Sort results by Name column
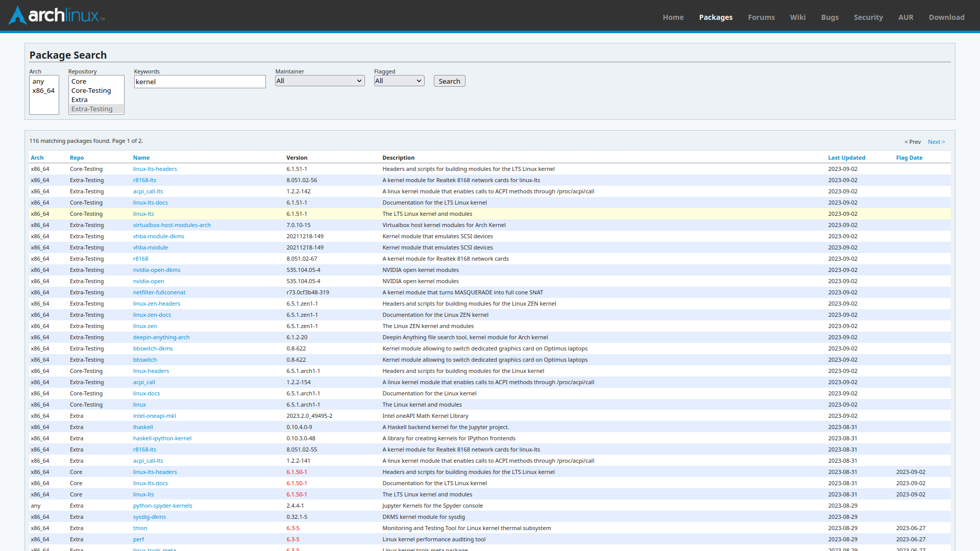Viewport: 980px width, 551px height. (x=141, y=158)
